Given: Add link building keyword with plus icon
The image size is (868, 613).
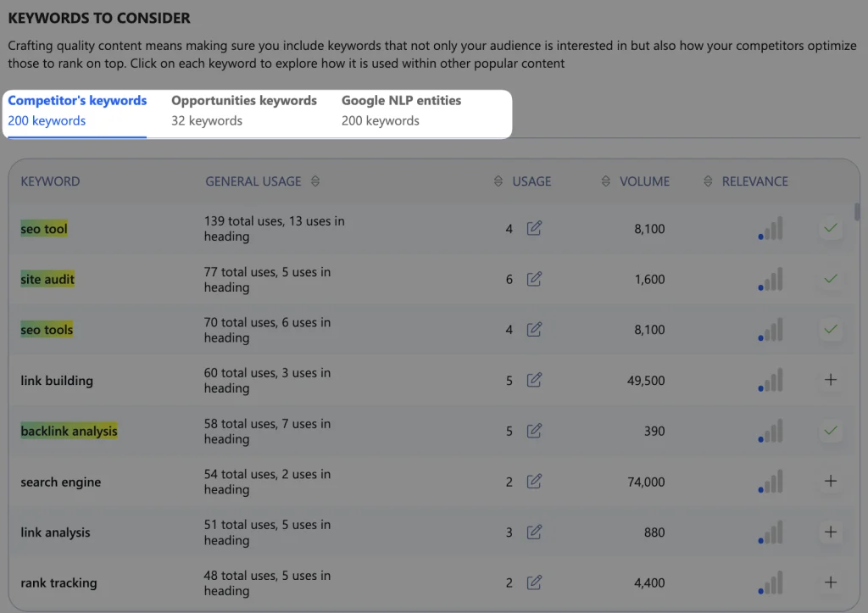Looking at the screenshot, I should pos(831,380).
